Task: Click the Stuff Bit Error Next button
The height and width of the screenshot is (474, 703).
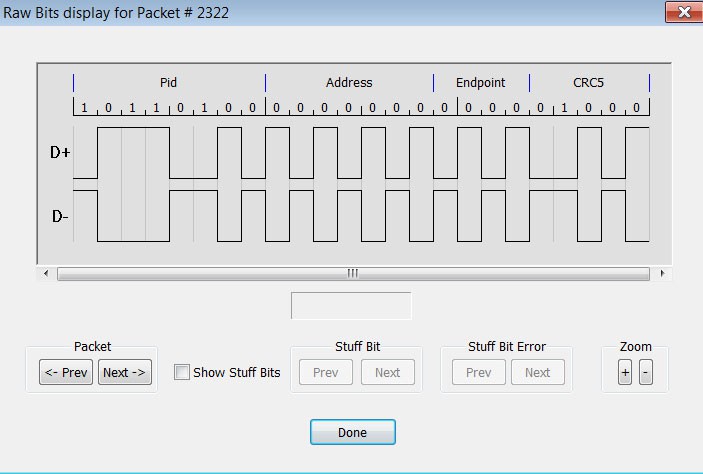Action: tap(538, 372)
